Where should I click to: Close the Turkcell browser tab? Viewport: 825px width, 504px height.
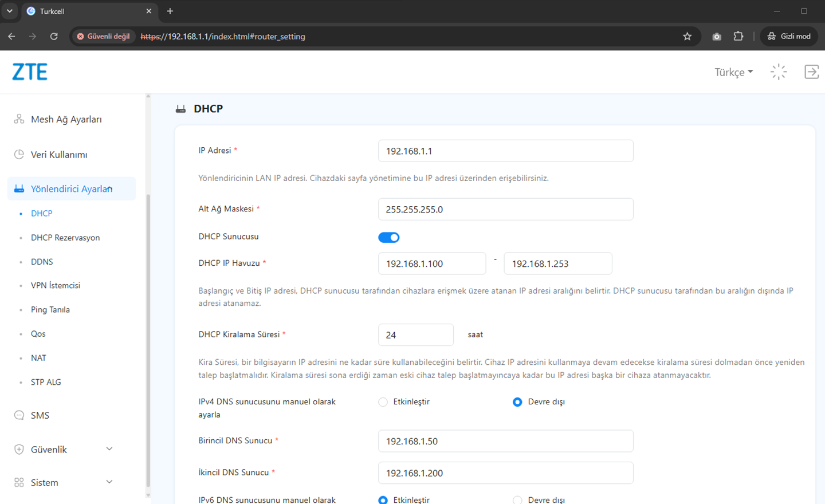(x=149, y=11)
